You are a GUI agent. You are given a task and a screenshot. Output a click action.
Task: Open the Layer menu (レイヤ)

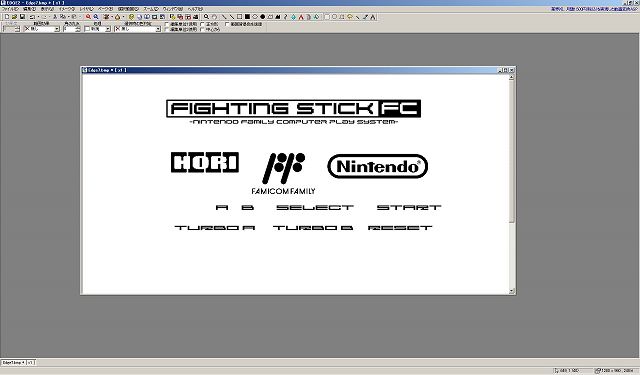click(87, 9)
